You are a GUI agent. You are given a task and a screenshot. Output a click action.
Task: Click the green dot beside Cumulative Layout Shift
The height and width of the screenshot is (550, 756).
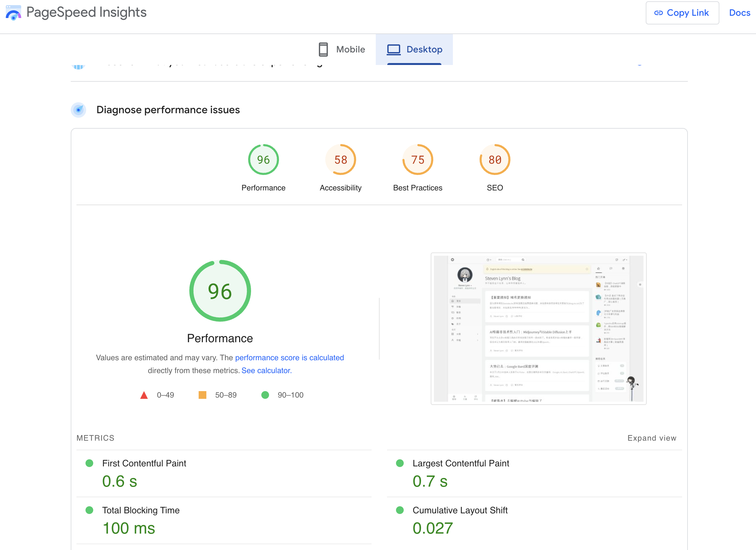pos(400,510)
